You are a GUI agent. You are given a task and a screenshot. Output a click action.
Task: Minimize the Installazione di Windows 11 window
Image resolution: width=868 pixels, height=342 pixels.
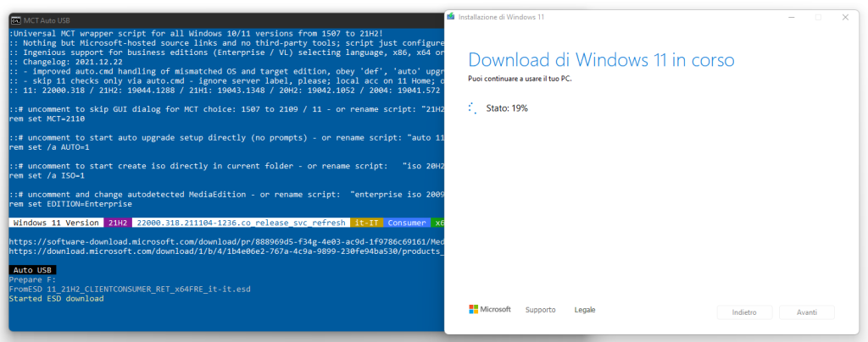click(789, 16)
